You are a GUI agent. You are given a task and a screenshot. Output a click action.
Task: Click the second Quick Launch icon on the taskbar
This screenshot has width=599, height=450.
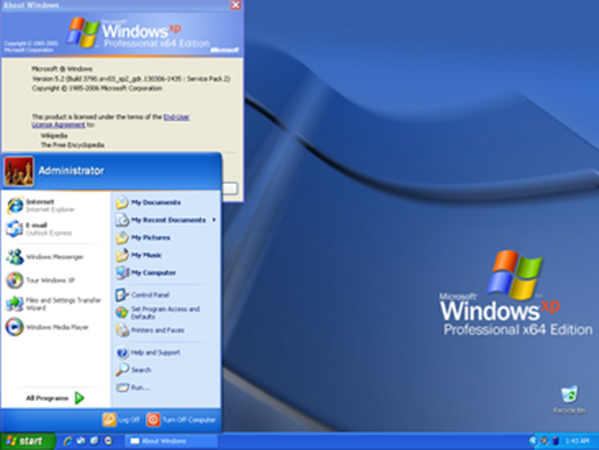click(x=81, y=441)
